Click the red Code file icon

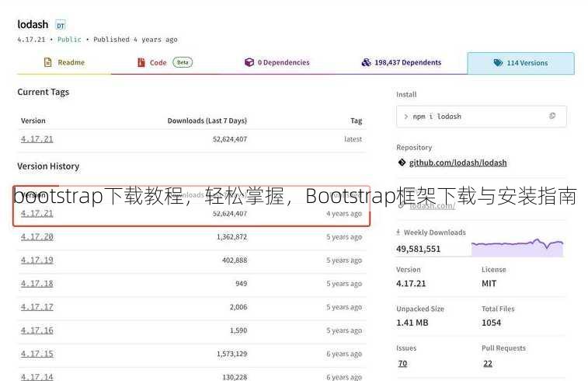141,62
